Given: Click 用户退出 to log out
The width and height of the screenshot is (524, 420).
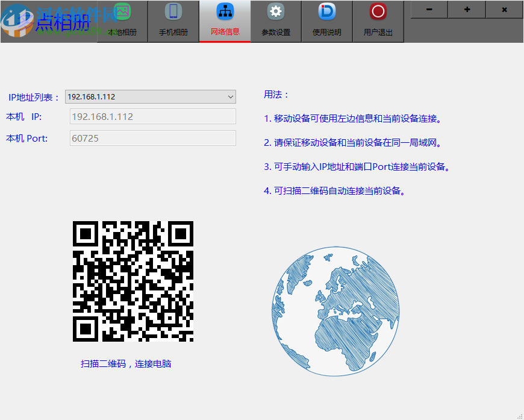Looking at the screenshot, I should point(378,22).
